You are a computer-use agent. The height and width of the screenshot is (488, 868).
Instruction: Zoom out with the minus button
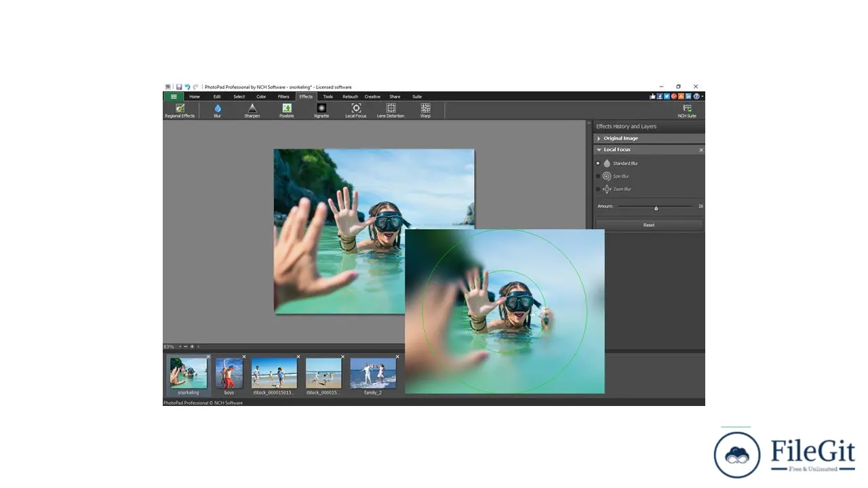[x=186, y=347]
